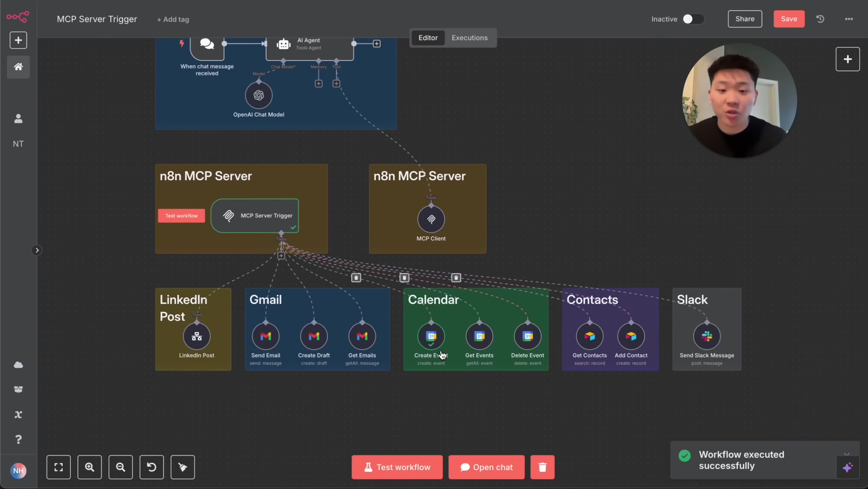Open the variables icon in sidebar
Viewport: 868px width, 489px height.
pos(18,415)
